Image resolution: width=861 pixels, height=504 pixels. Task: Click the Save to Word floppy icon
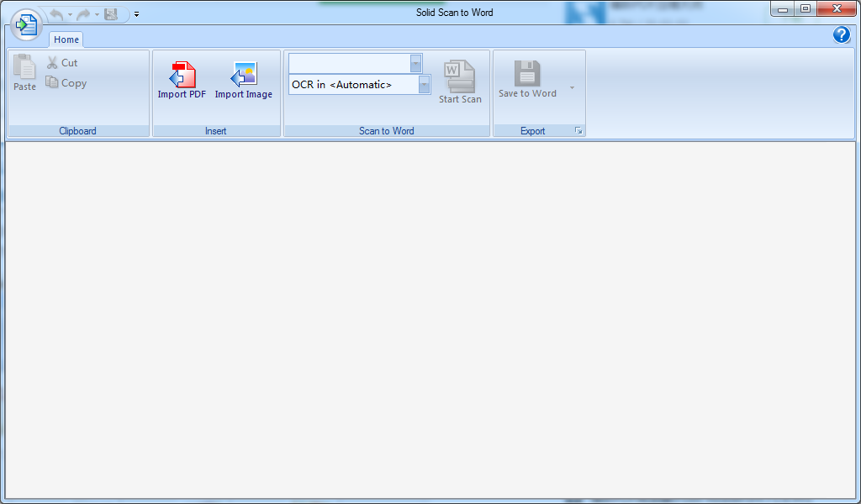pos(528,80)
